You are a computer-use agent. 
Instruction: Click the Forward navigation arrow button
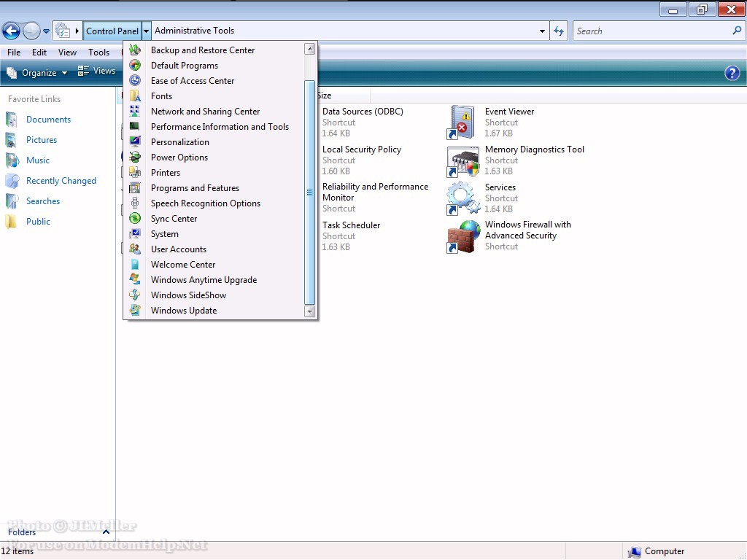31,31
